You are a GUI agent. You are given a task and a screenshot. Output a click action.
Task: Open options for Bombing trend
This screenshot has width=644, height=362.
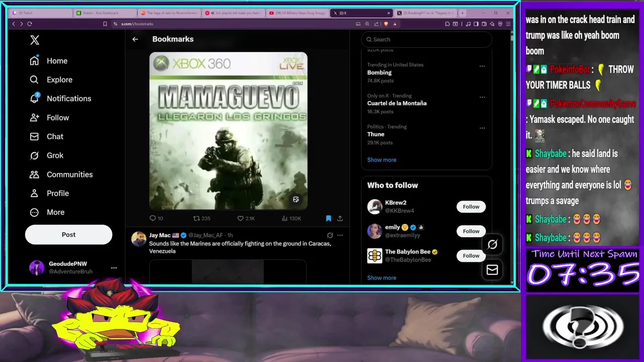482,66
